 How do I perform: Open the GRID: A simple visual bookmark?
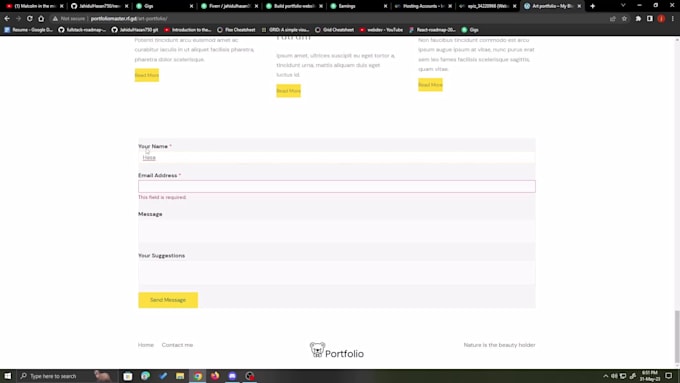(x=285, y=30)
